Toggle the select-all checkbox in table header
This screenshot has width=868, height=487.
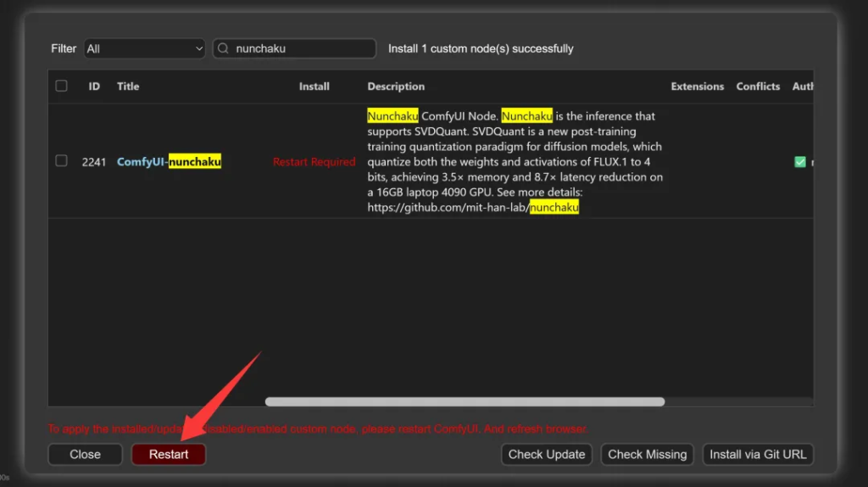click(x=61, y=86)
